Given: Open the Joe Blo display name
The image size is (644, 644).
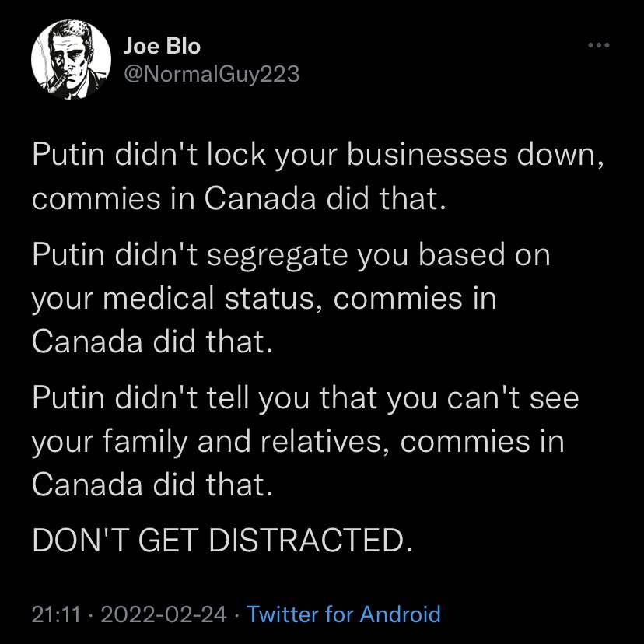Looking at the screenshot, I should 162,47.
